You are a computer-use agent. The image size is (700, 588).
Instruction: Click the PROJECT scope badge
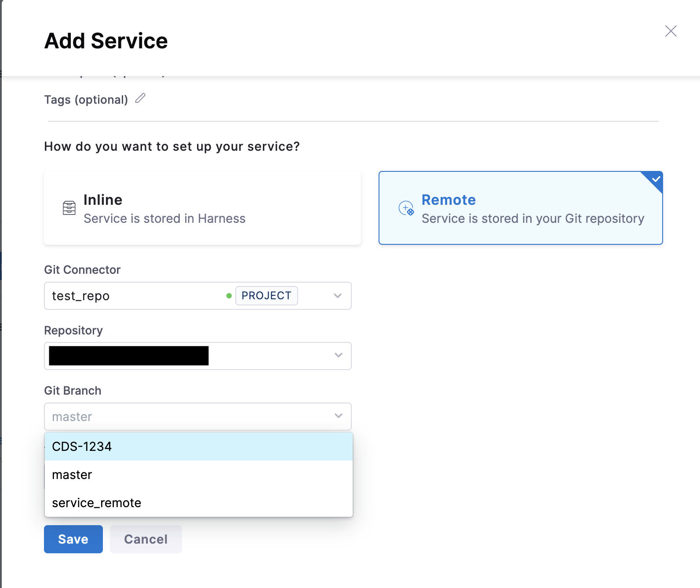(x=266, y=296)
